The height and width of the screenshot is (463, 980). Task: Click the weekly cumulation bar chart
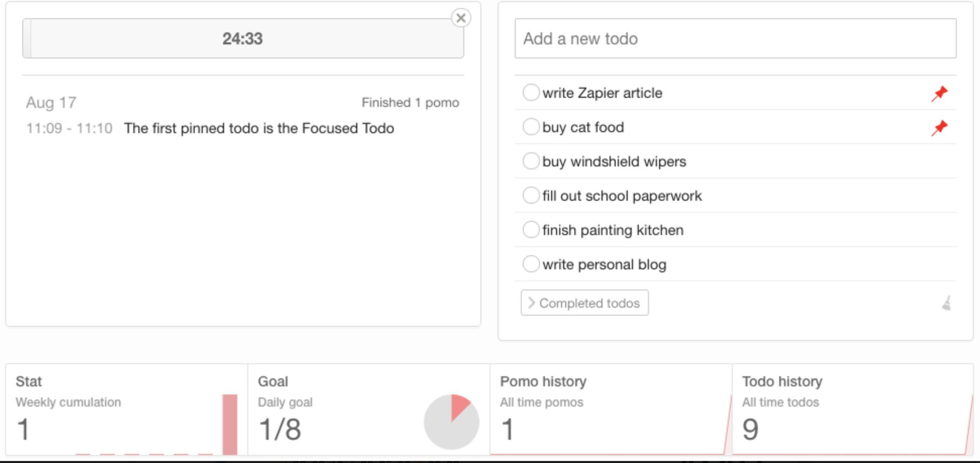230,424
